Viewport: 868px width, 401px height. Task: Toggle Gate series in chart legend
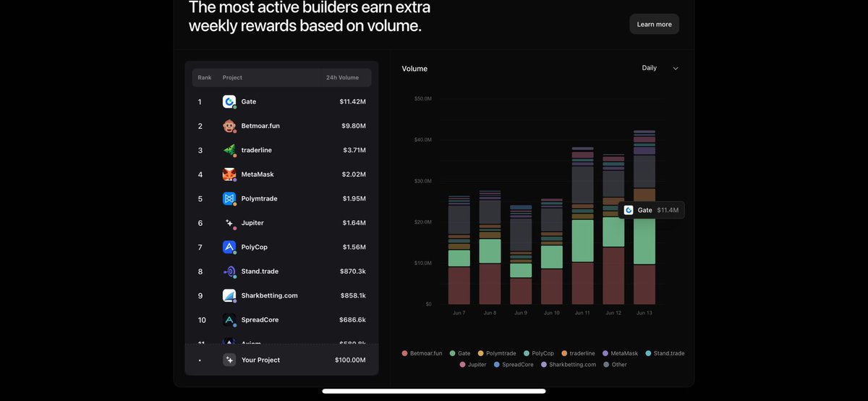[460, 353]
